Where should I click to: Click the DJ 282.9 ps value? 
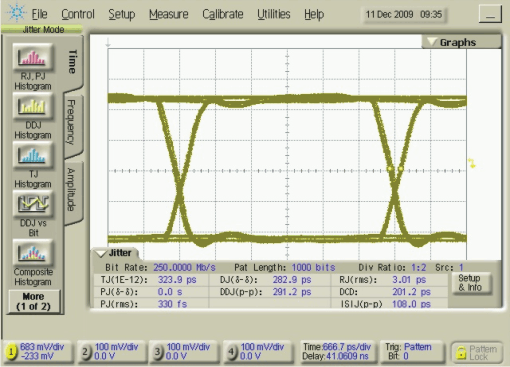(292, 280)
